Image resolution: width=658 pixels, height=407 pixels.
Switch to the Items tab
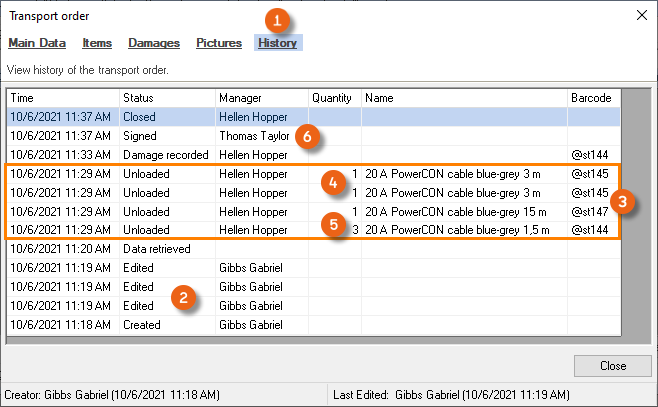pos(97,43)
